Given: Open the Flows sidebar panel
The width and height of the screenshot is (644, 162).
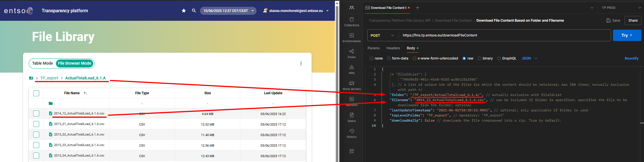Looking at the screenshot, I should point(351,54).
